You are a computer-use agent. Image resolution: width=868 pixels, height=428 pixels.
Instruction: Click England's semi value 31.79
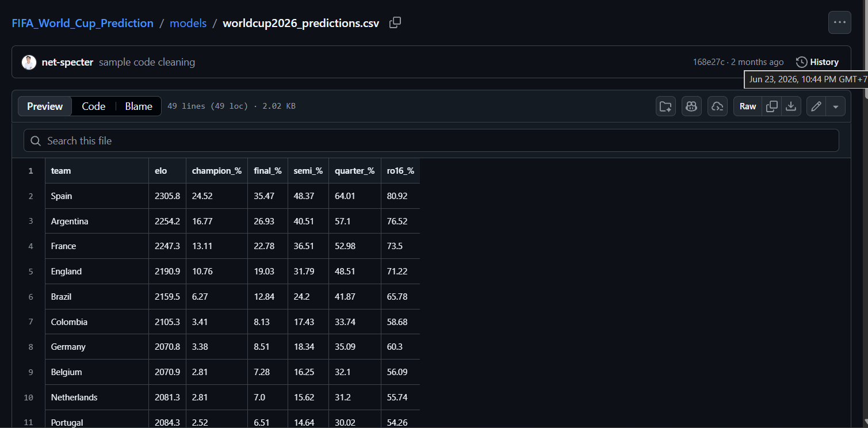[x=308, y=272]
